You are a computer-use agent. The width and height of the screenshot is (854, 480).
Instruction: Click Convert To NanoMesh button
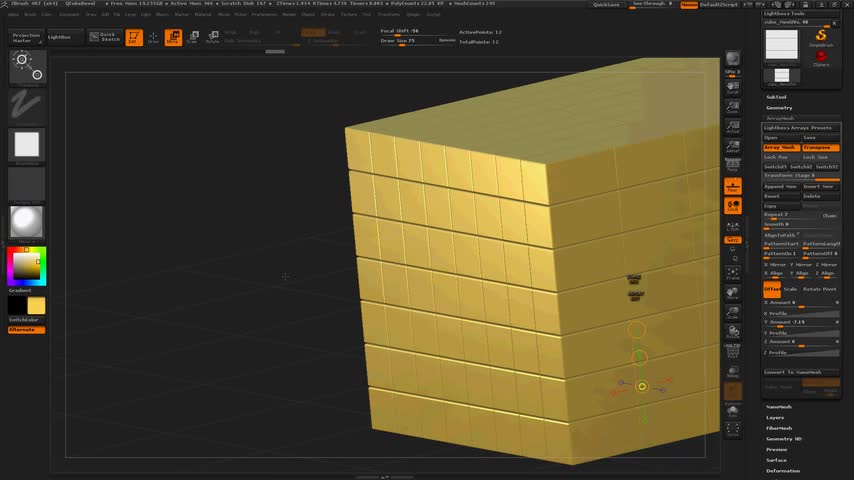[x=801, y=372]
